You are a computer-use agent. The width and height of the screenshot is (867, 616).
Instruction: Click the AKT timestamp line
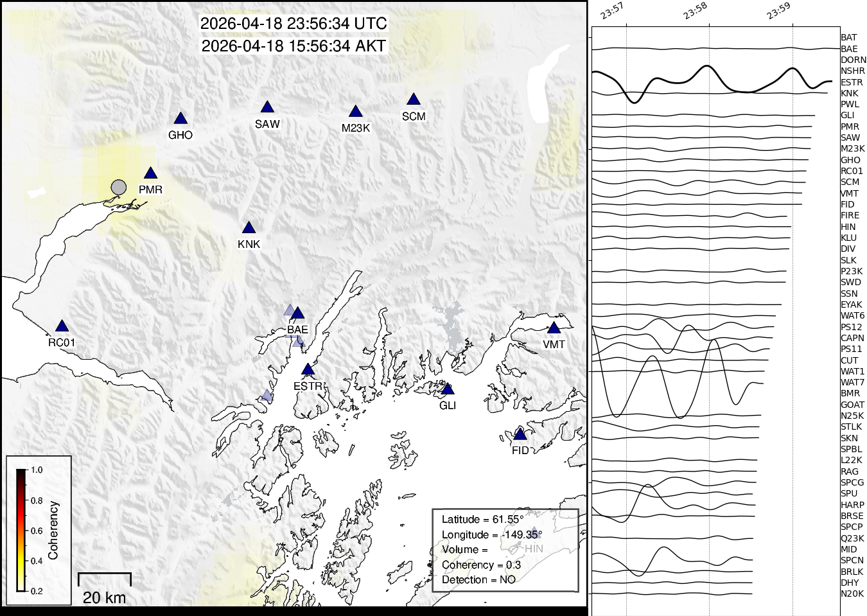coord(293,46)
